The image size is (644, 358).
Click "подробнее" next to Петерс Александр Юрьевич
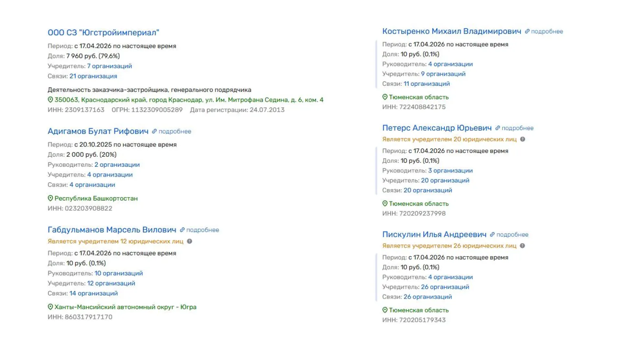[517, 128]
